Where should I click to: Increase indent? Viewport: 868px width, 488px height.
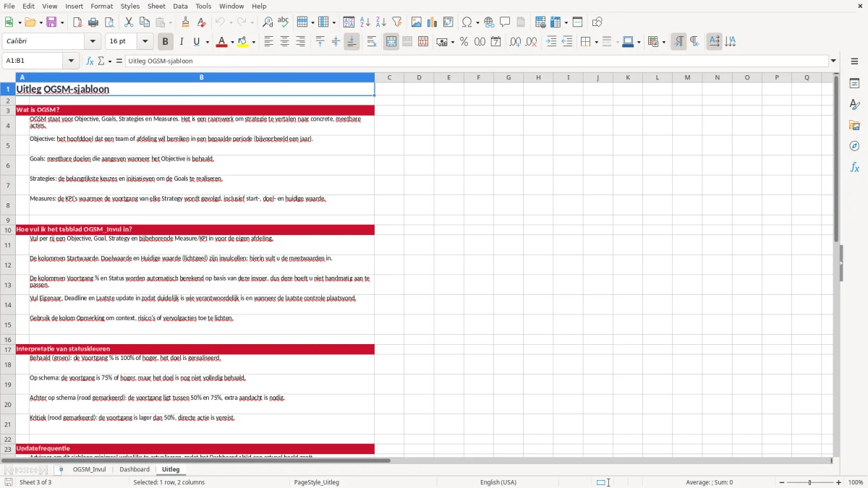[x=551, y=42]
